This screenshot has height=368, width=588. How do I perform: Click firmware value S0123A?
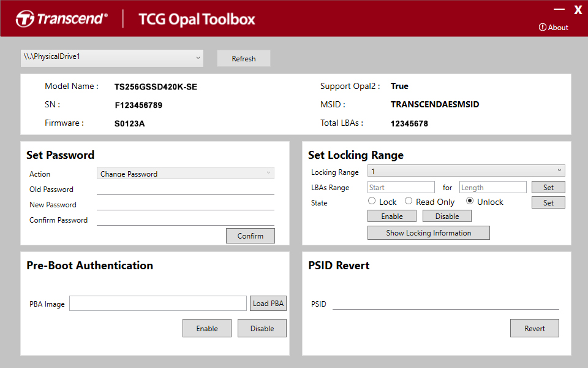[x=129, y=123]
